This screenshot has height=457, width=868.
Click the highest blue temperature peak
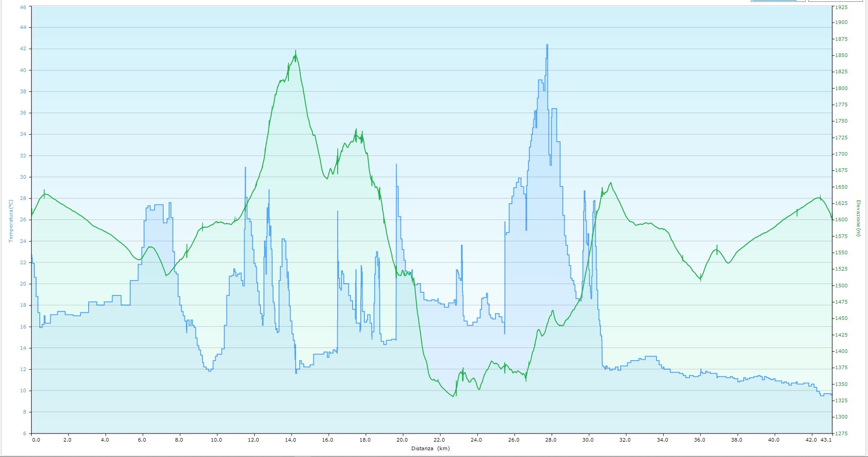pyautogui.click(x=547, y=46)
